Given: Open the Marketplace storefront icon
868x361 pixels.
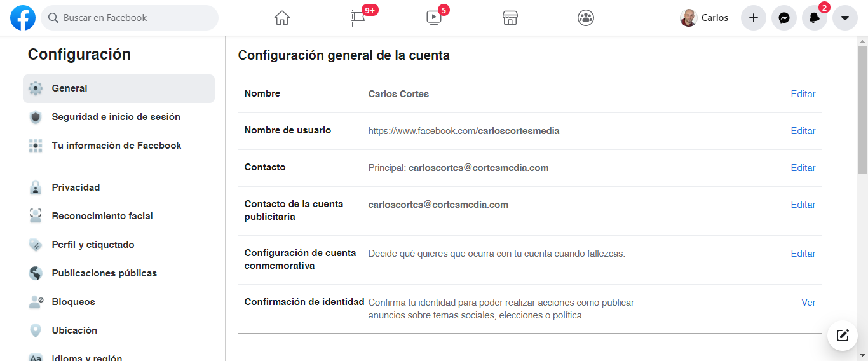Looking at the screenshot, I should click(510, 18).
